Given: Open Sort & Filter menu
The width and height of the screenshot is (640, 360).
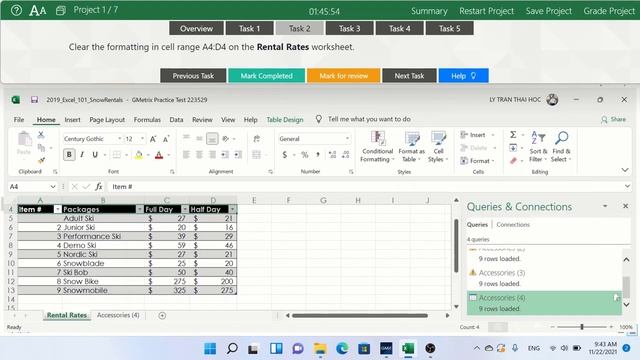Looking at the screenshot, I should tap(538, 147).
